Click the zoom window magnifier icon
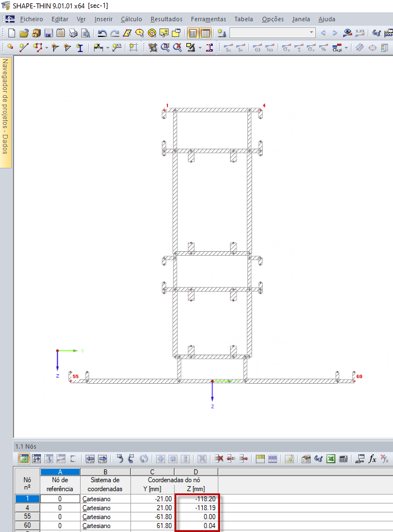Image resolution: width=393 pixels, height=532 pixels. (x=165, y=48)
